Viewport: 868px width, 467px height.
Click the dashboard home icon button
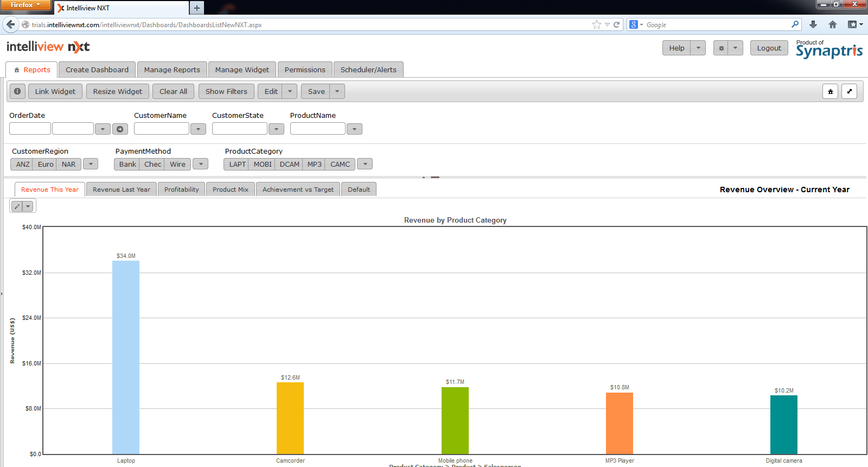point(830,91)
